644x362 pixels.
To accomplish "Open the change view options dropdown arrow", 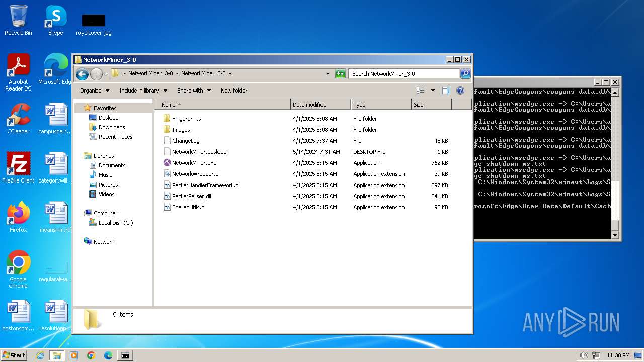I will (x=433, y=90).
